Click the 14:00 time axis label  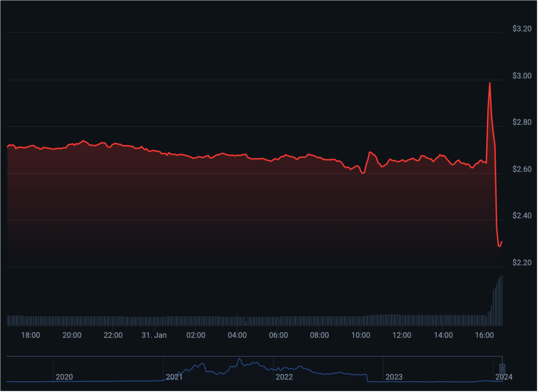pos(443,335)
